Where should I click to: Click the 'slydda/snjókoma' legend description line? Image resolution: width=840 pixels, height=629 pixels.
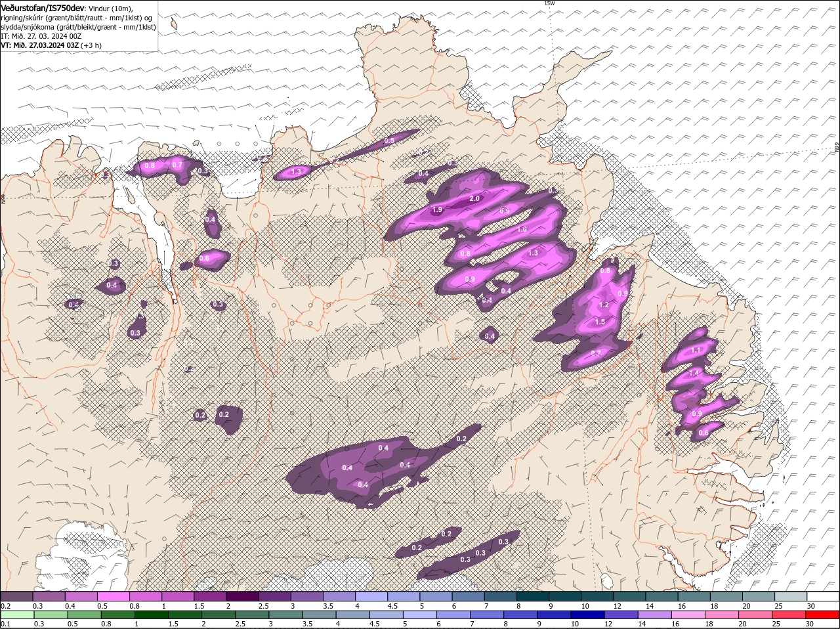pos(78,27)
